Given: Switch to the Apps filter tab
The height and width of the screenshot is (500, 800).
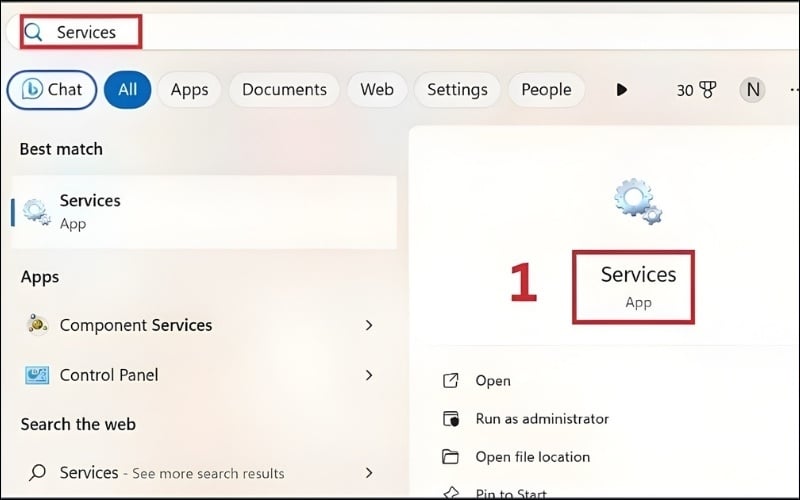Looking at the screenshot, I should pos(189,90).
